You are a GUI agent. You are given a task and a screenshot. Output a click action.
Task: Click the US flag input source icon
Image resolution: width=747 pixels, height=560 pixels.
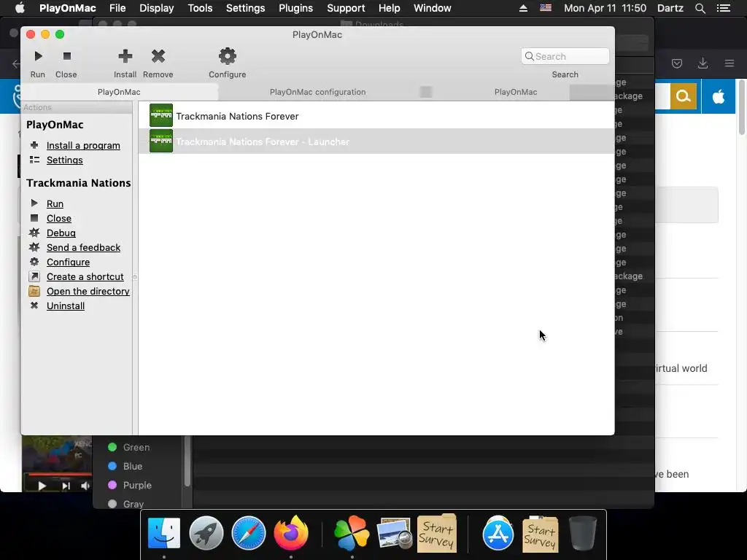546,8
